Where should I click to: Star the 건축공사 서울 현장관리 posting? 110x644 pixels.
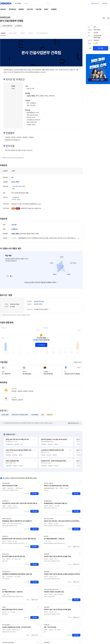point(80,483)
